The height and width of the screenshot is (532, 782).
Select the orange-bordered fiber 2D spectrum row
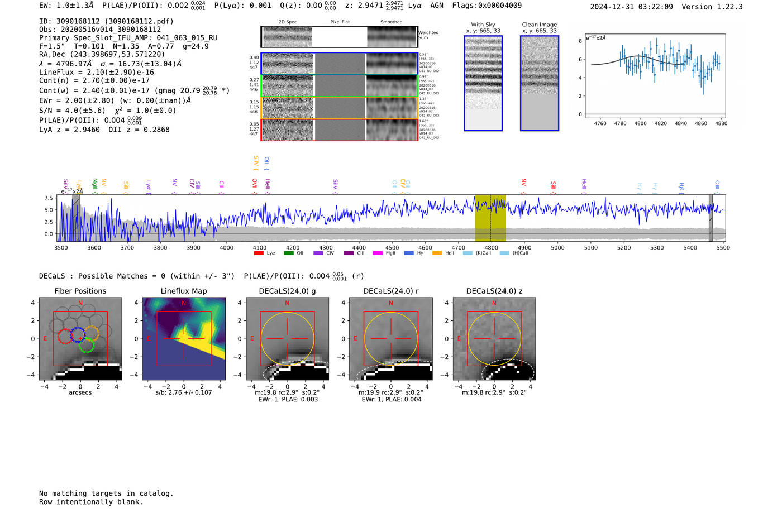point(340,108)
